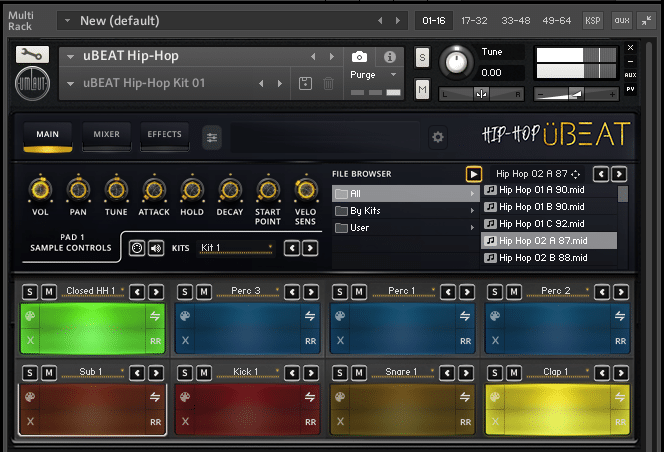Expand the User folder

click(x=406, y=227)
